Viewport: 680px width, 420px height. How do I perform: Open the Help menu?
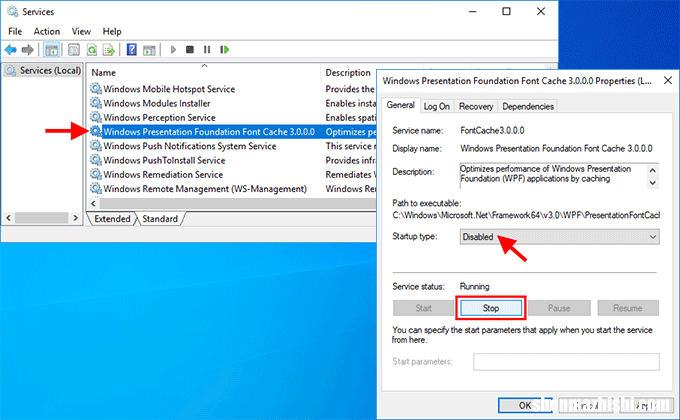point(112,31)
